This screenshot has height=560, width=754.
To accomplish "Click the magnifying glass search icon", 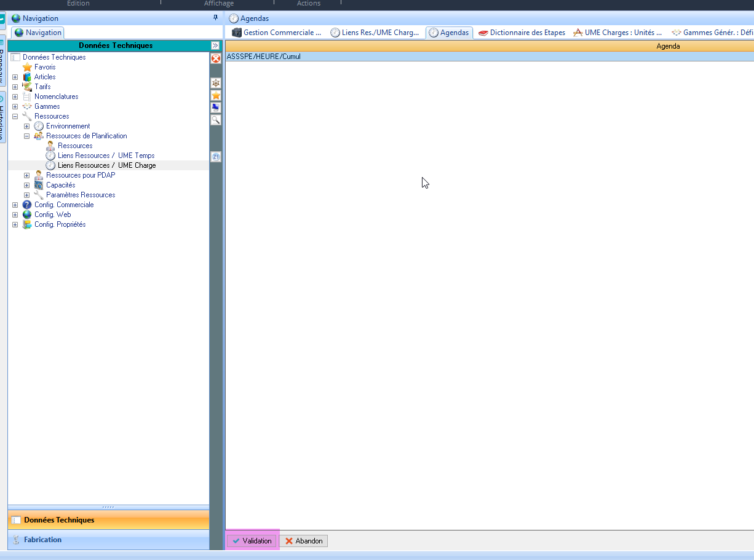I will [x=216, y=120].
